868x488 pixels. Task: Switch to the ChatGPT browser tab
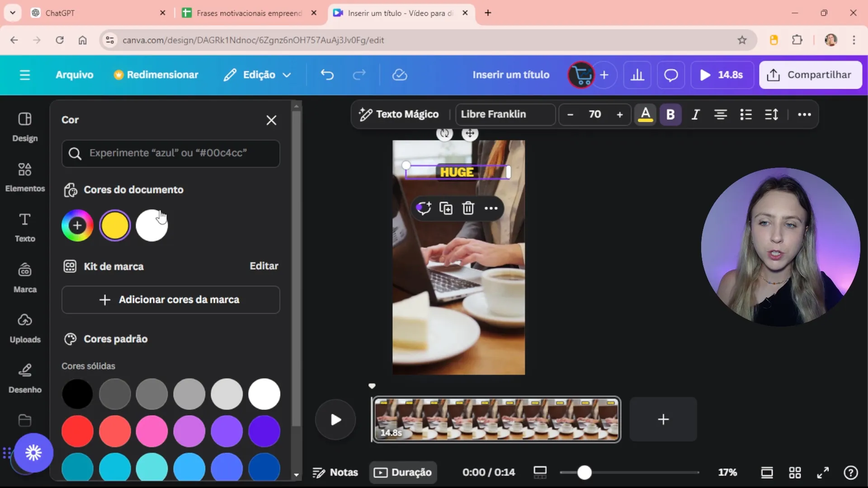(60, 13)
